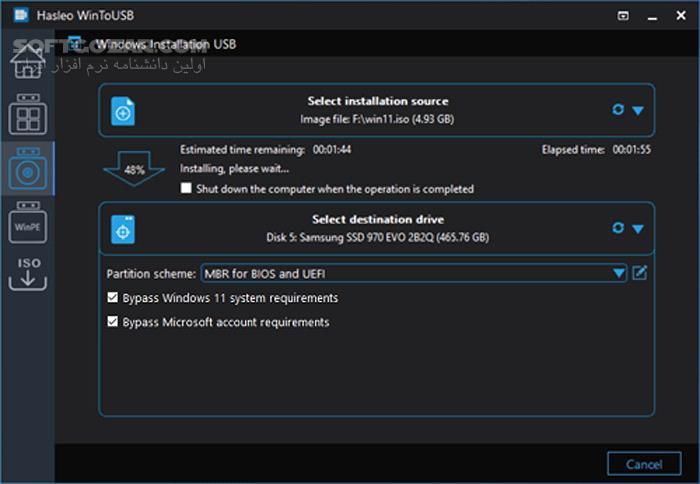Click the Select installation source title
This screenshot has height=484, width=700.
378,101
